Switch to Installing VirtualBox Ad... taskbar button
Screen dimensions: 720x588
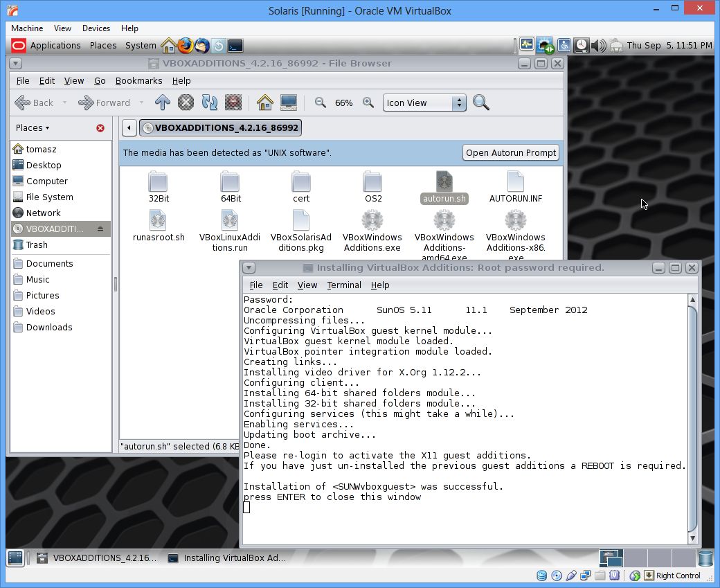tap(227, 558)
